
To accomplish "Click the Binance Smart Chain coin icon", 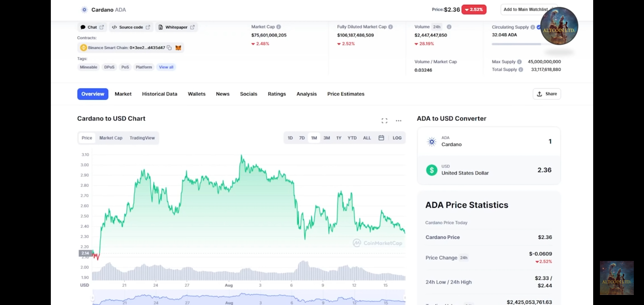I will (83, 48).
